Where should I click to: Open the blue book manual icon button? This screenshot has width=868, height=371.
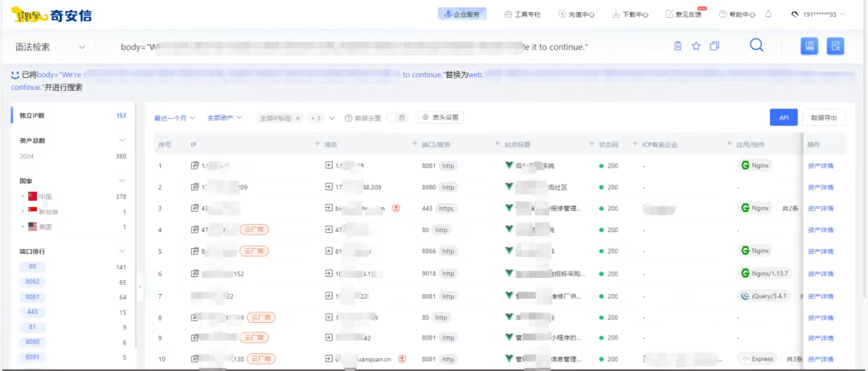tap(809, 46)
